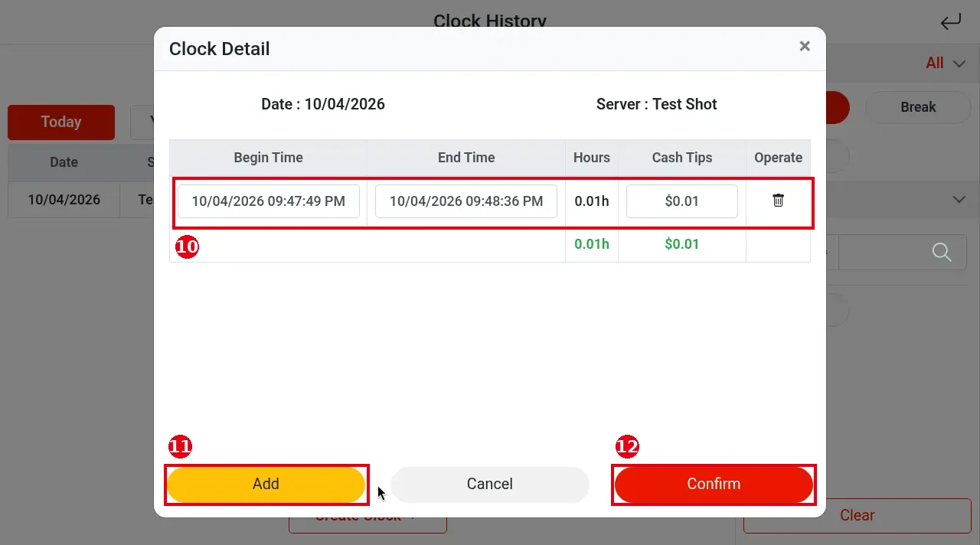
Task: Edit the End Time field
Action: tap(466, 201)
